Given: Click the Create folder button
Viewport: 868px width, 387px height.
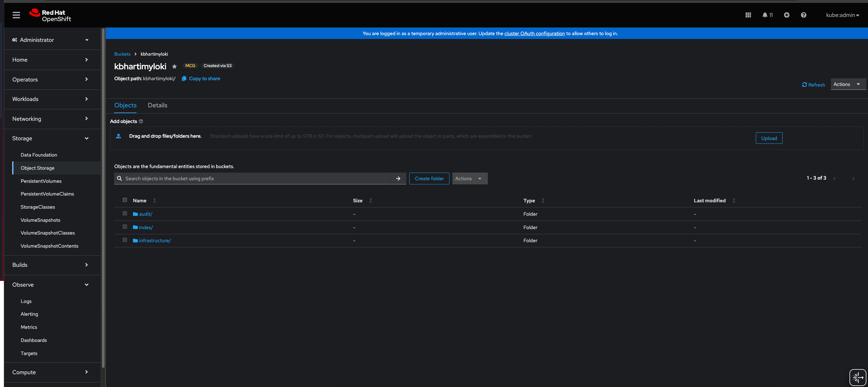Looking at the screenshot, I should (x=429, y=179).
